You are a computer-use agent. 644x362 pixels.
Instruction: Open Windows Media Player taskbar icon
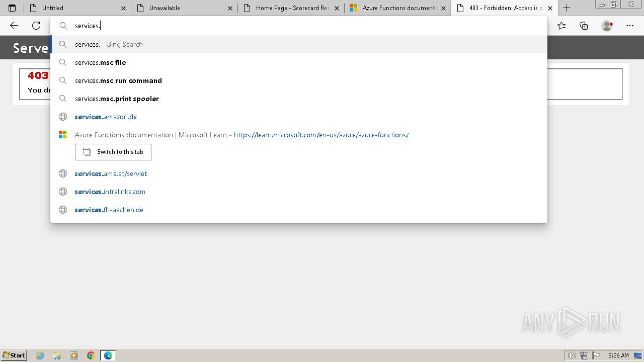coord(74,355)
